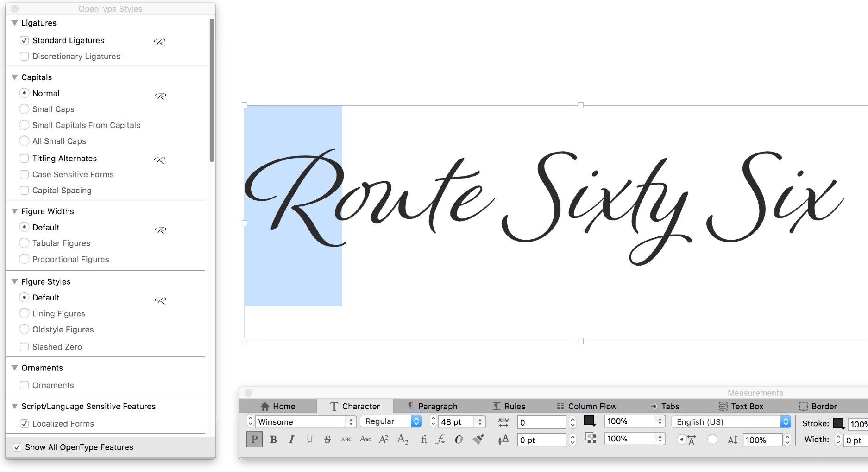Select the Plain type style button
This screenshot has height=472, width=868.
[x=254, y=440]
